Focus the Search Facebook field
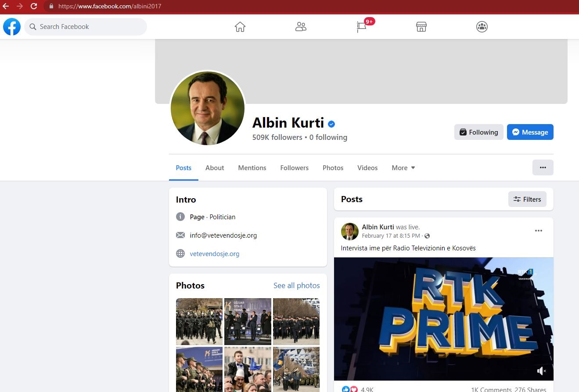This screenshot has height=392, width=579. click(86, 27)
